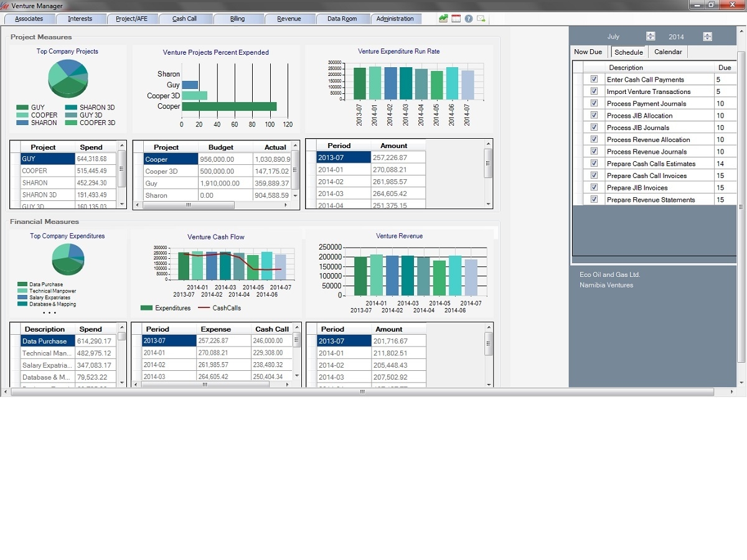Open the Administration menu tab
The width and height of the screenshot is (747, 560).
pos(395,19)
